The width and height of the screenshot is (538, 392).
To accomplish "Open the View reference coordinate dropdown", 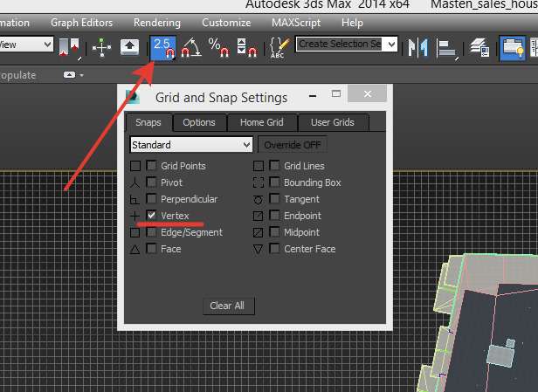I will [26, 45].
